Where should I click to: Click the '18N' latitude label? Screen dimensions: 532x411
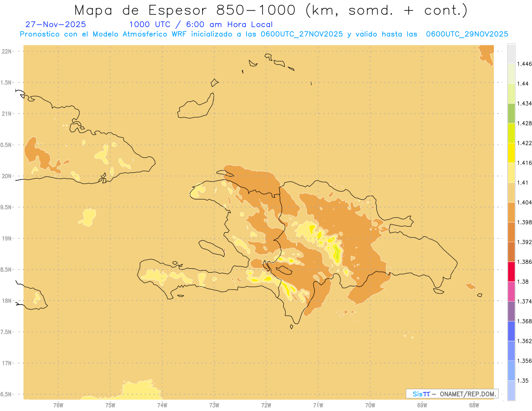(x=6, y=301)
